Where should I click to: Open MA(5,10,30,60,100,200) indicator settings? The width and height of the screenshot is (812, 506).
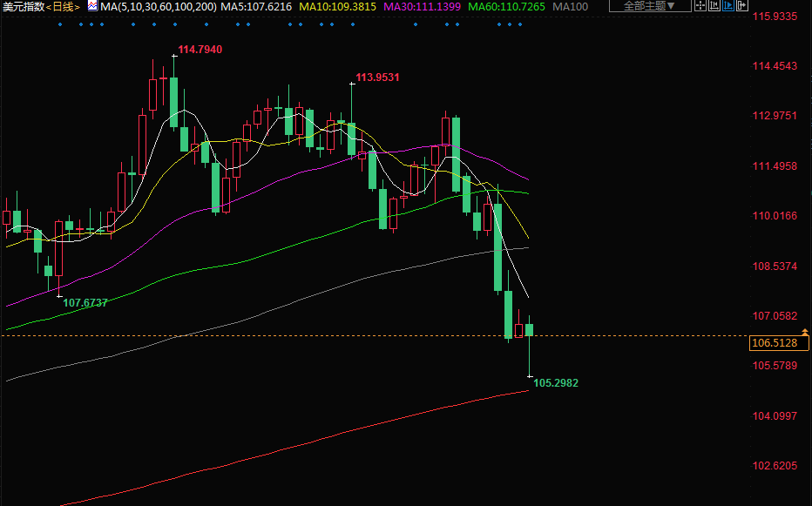[157, 6]
